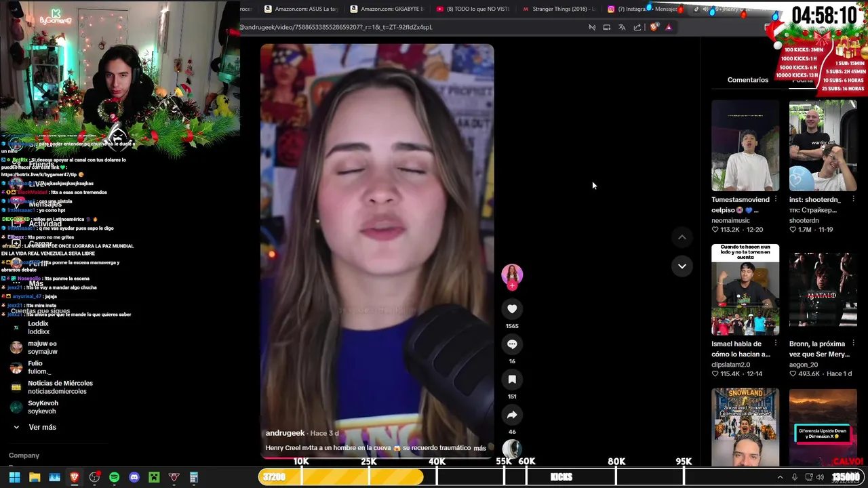Switch to Amazon GIGABYTE browser tab
Viewport: 868px width, 488px height.
[x=387, y=9]
